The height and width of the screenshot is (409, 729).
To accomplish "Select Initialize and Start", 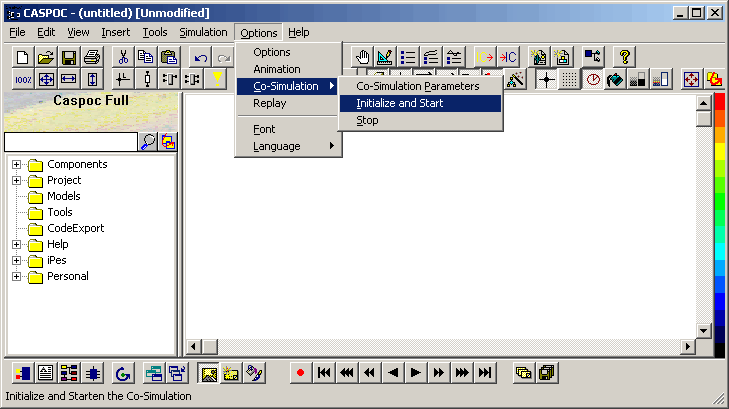I will tap(420, 103).
